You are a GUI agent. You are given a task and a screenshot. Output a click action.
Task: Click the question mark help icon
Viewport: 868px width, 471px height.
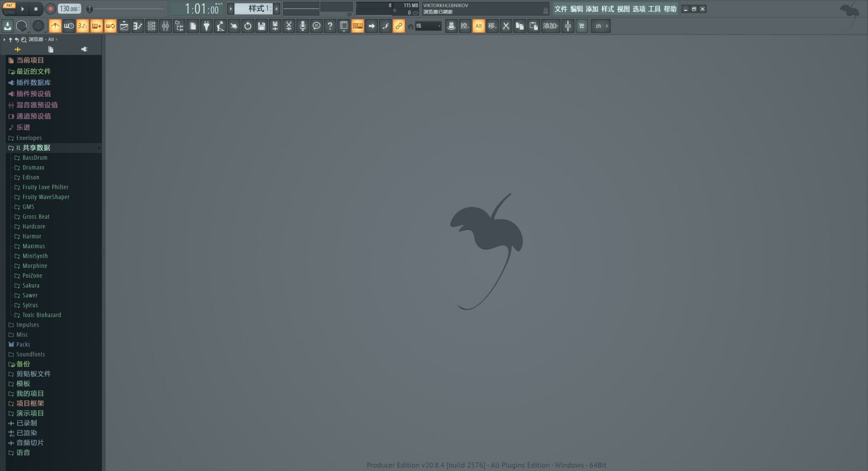(330, 26)
